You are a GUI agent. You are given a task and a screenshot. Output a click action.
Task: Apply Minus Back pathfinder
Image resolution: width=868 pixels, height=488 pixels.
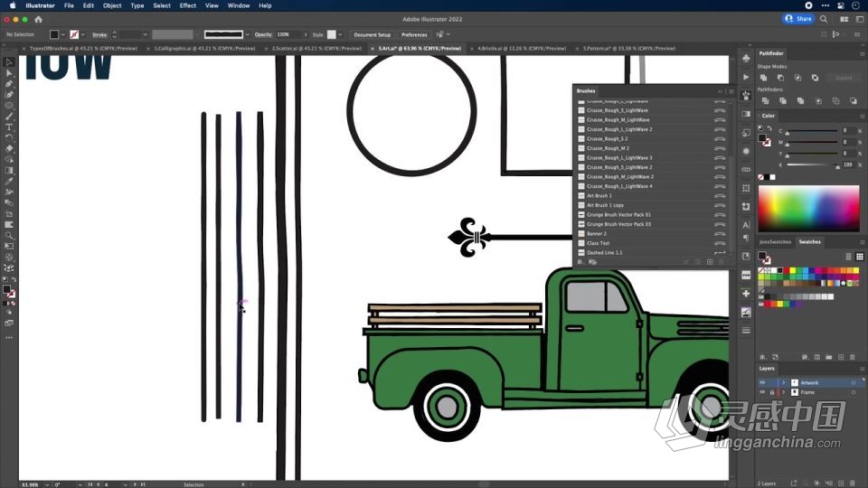click(853, 100)
